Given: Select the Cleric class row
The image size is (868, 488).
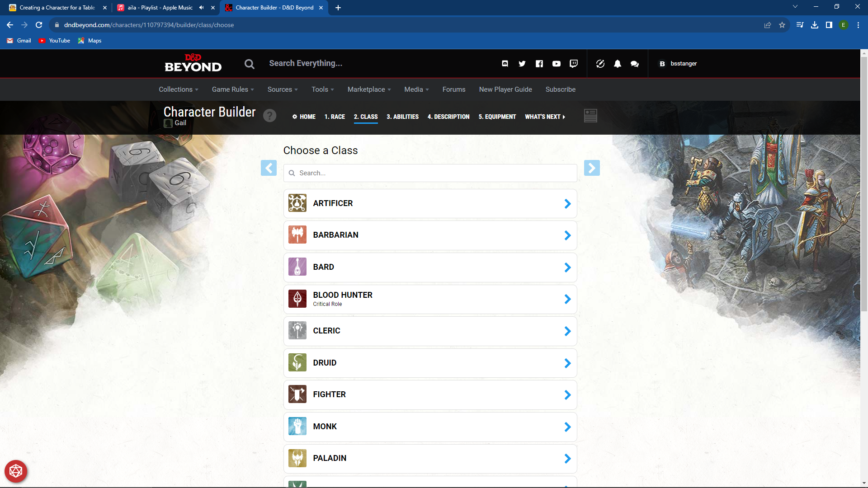Looking at the screenshot, I should [430, 331].
